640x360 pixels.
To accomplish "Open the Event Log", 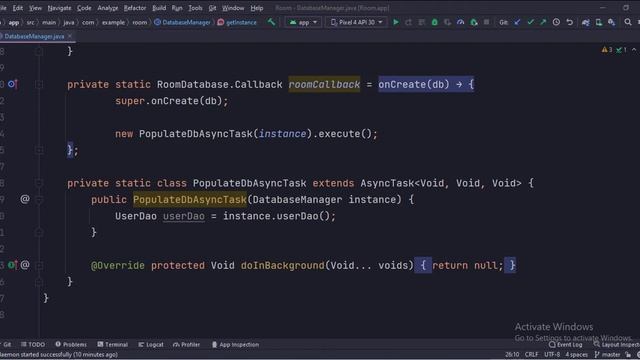I will tap(566, 344).
